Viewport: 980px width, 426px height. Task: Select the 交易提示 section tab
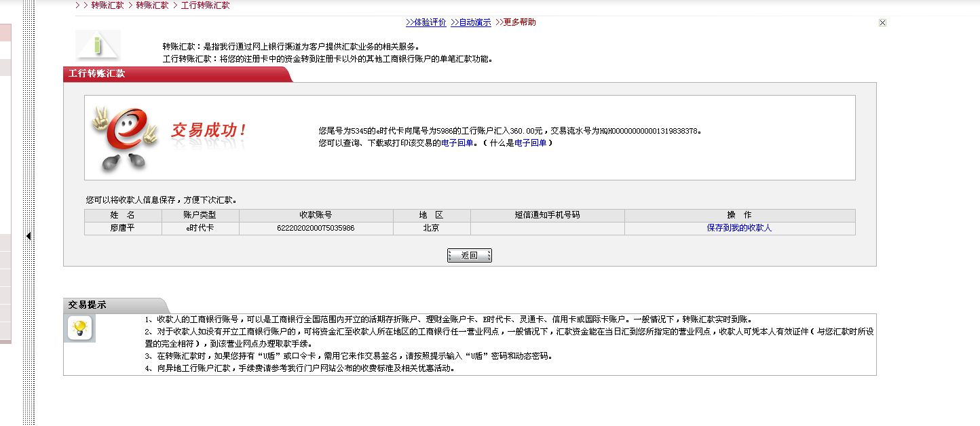(x=87, y=305)
